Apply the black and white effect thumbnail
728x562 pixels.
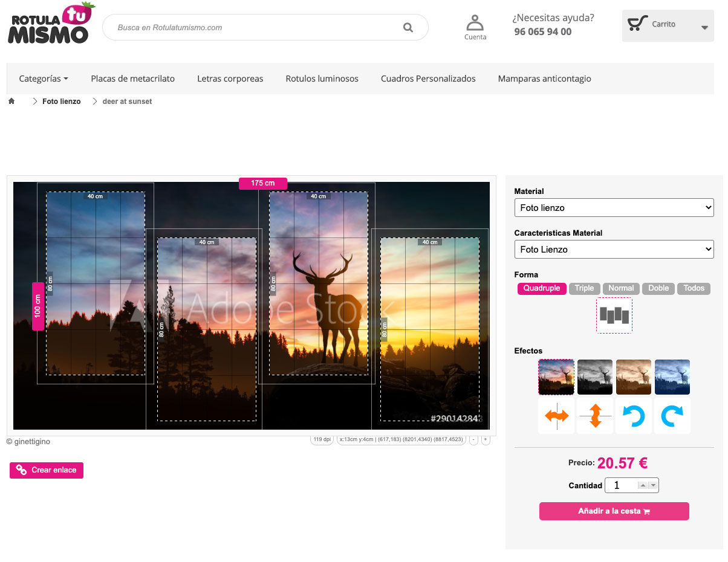click(595, 377)
